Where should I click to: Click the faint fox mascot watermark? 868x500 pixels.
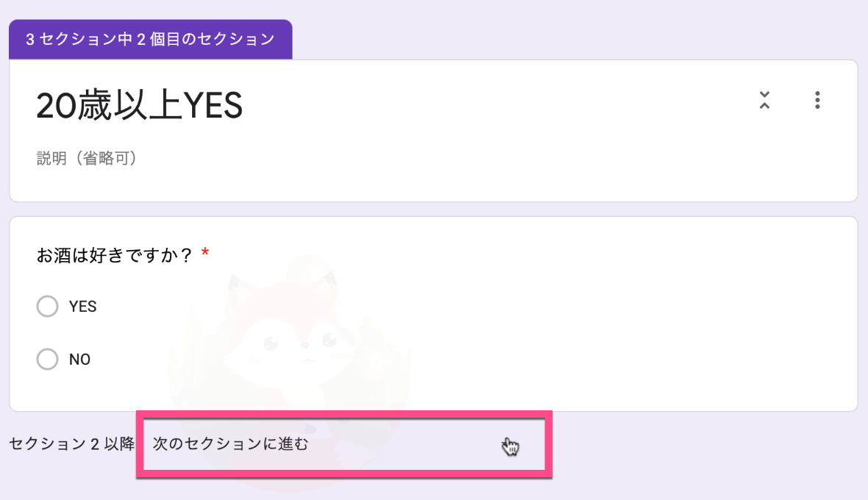click(290, 354)
